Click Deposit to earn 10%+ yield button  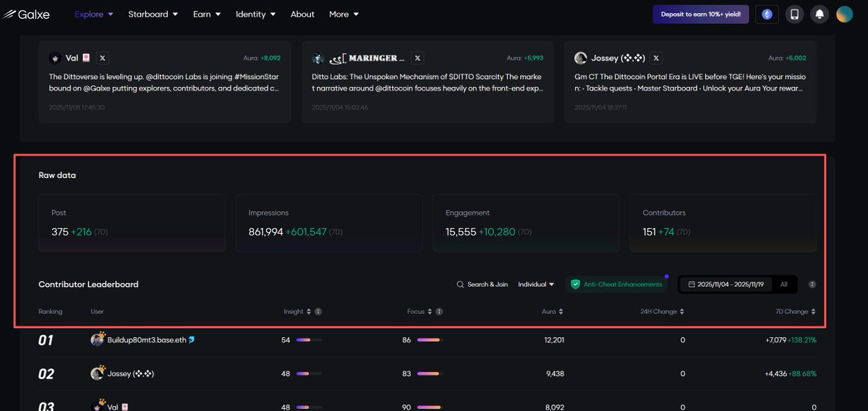coord(700,14)
